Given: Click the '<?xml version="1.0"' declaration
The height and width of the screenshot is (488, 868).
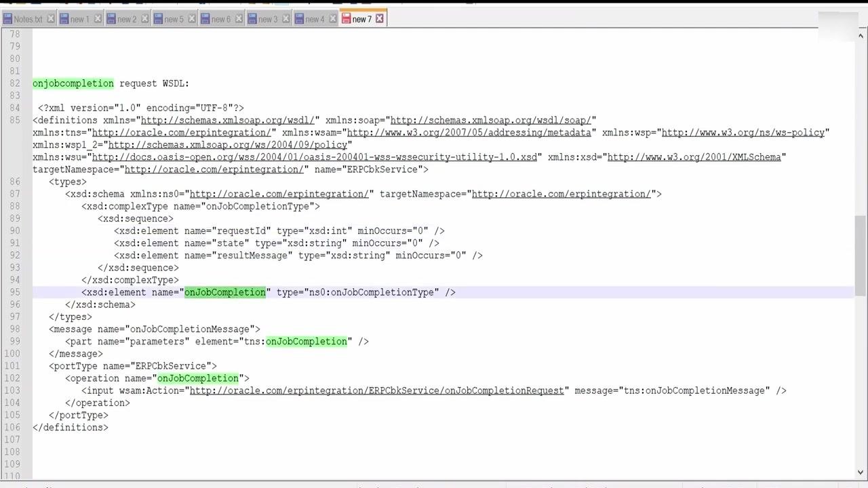Looking at the screenshot, I should [90, 108].
